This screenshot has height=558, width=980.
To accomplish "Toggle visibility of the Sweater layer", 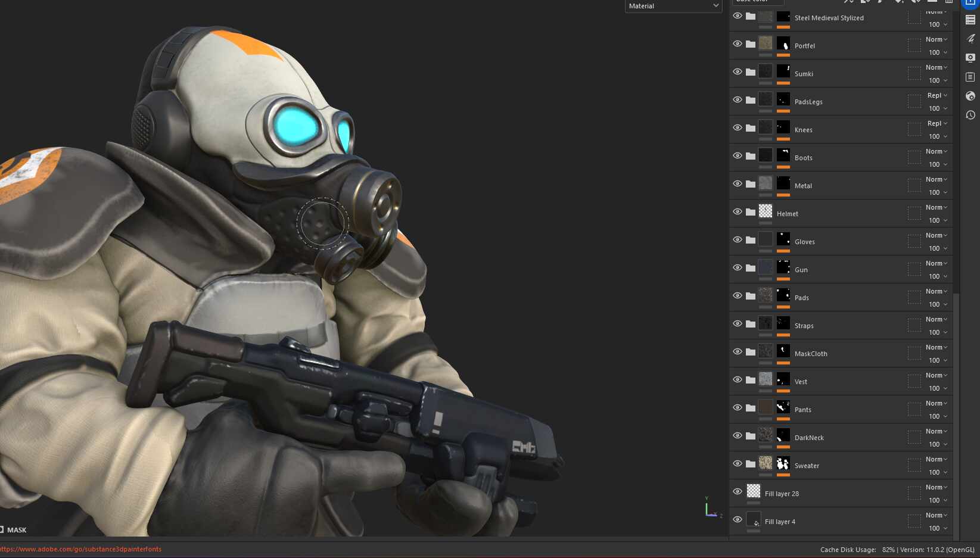I will pyautogui.click(x=738, y=464).
